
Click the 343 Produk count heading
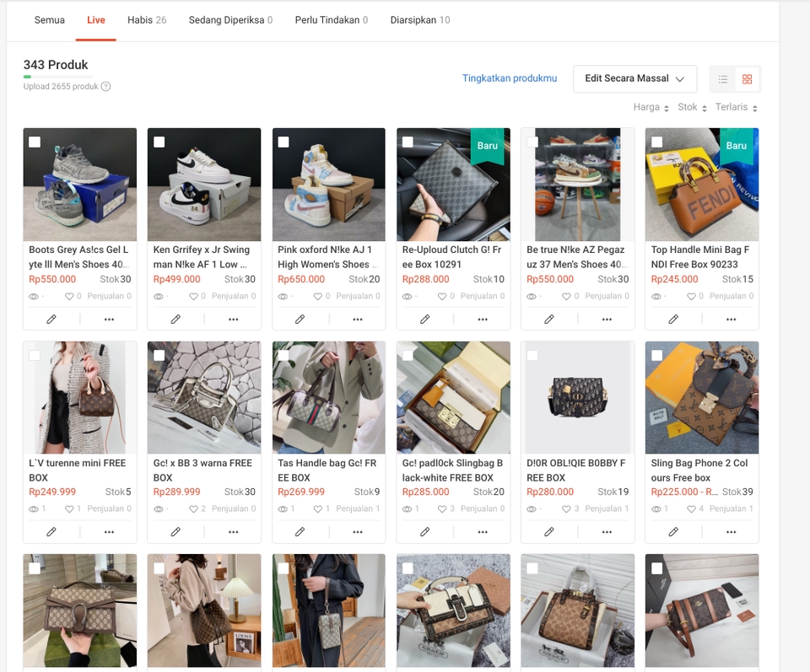[56, 65]
